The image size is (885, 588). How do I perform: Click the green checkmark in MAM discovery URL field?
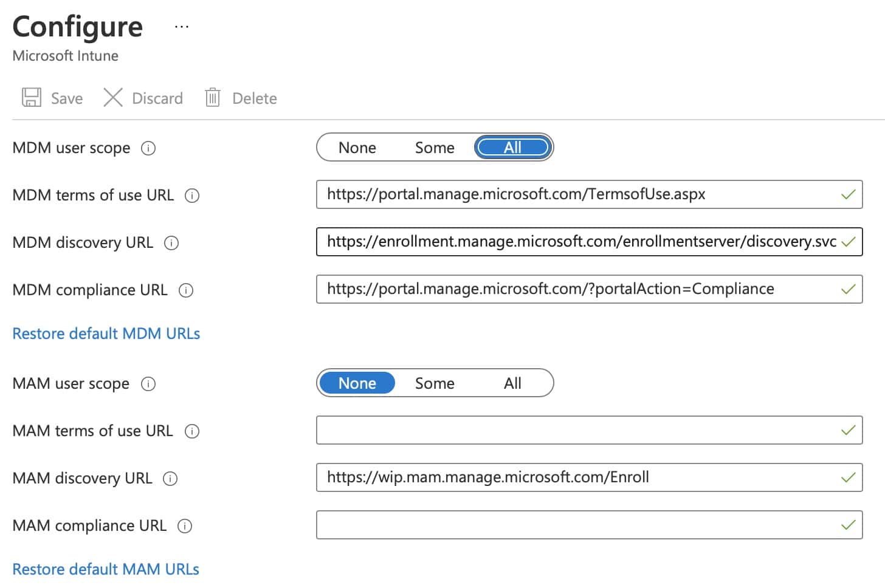coord(848,477)
